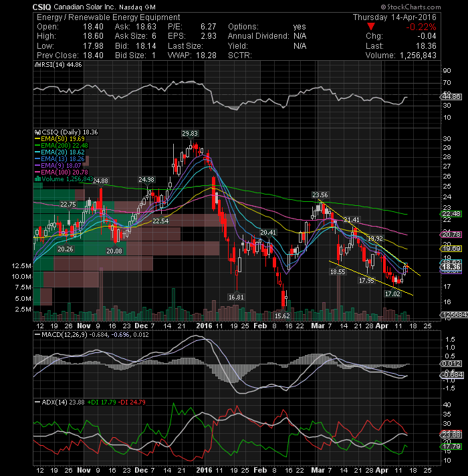468x476 pixels.
Task: Click the +DI 17.79 green label
Action: coord(102,402)
